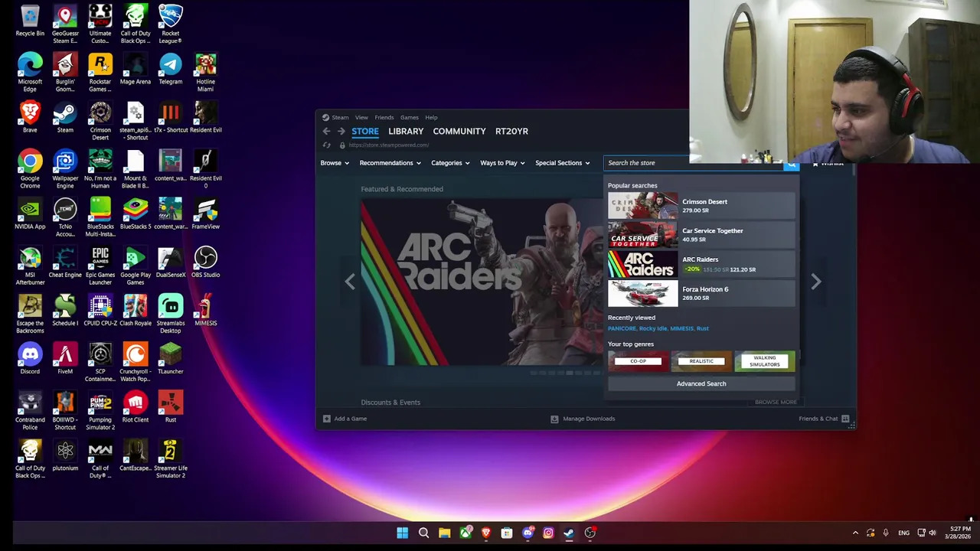The width and height of the screenshot is (980, 551).
Task: Select the FiveM desktop icon
Action: coord(65,358)
